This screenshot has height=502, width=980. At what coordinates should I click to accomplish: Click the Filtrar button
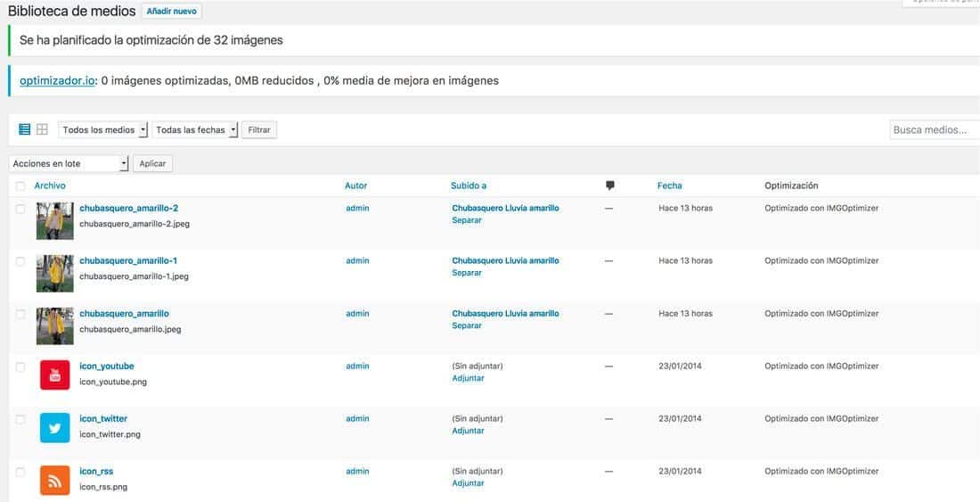pyautogui.click(x=259, y=130)
